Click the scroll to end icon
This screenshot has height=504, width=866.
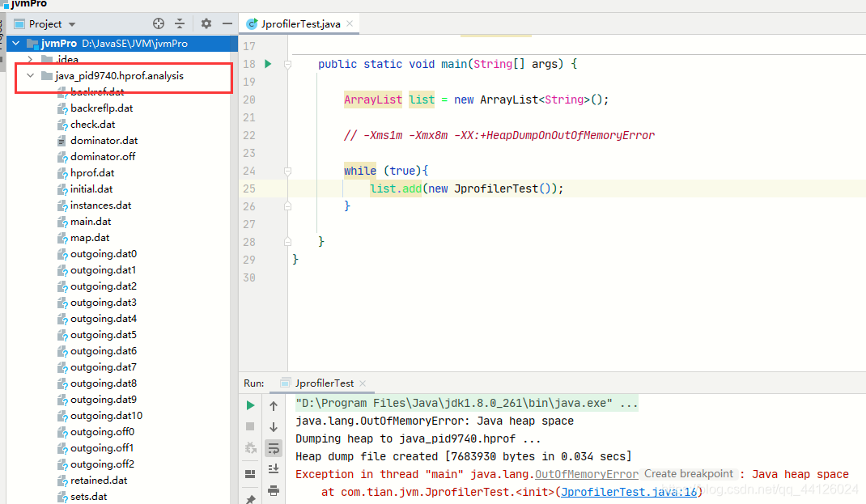click(x=274, y=469)
